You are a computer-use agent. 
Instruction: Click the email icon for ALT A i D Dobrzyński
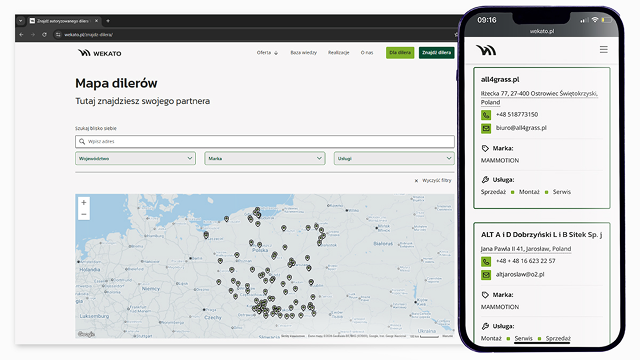click(x=486, y=275)
